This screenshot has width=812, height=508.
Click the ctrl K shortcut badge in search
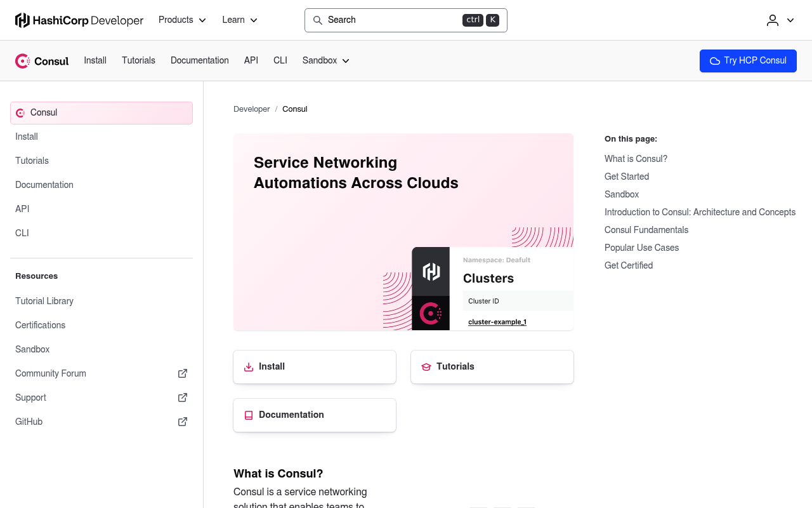point(481,20)
